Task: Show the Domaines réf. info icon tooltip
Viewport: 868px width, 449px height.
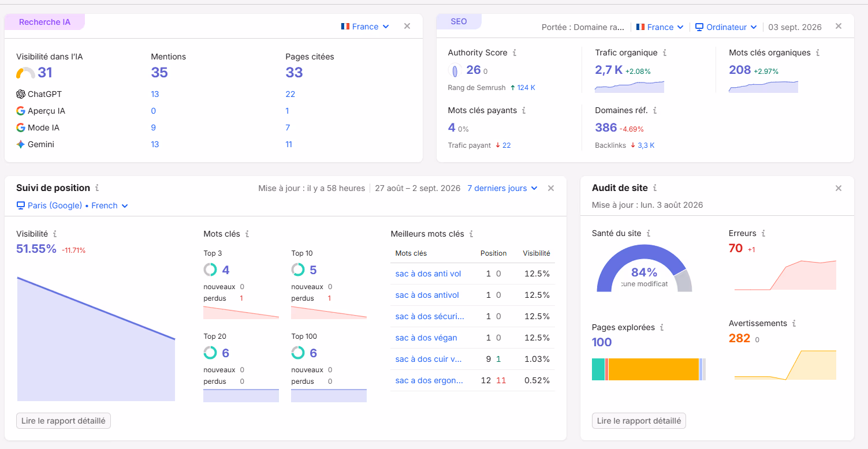Action: (x=655, y=110)
